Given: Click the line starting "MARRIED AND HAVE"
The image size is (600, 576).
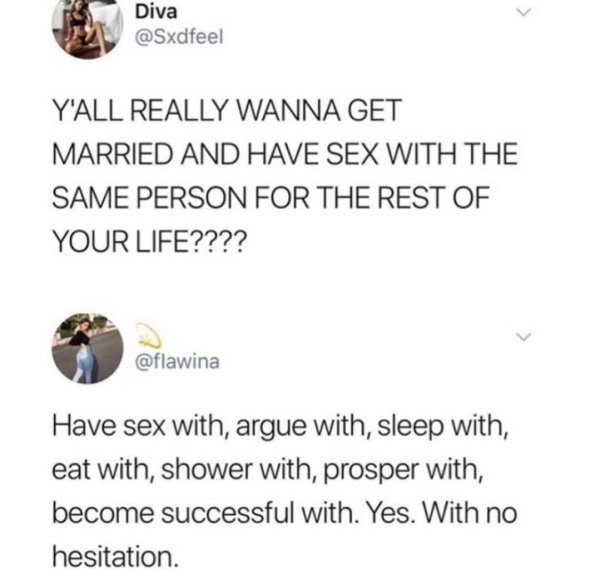Looking at the screenshot, I should pos(285,154).
